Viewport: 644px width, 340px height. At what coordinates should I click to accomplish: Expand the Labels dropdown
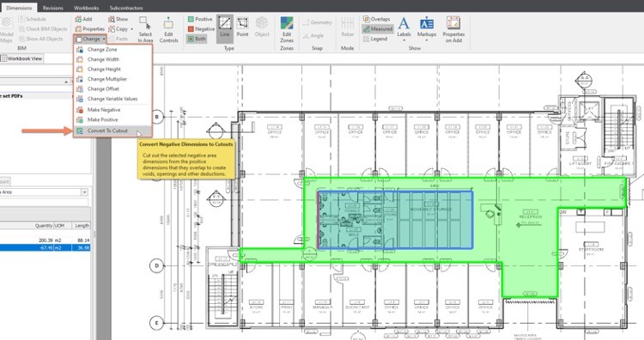point(404,28)
